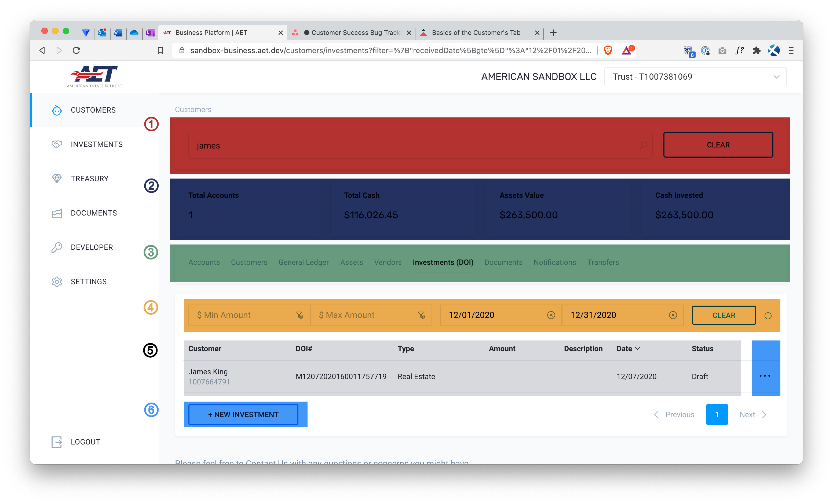Open the row actions ellipsis for James King
Viewport: 833px width, 504px height.
pos(765,376)
